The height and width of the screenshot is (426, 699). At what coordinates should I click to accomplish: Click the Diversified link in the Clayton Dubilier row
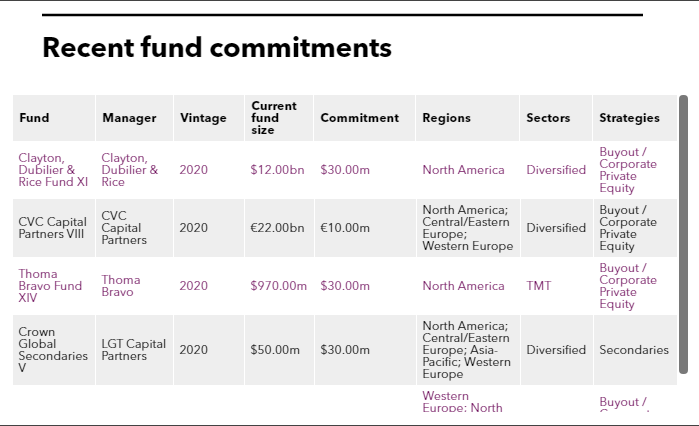pyautogui.click(x=556, y=170)
